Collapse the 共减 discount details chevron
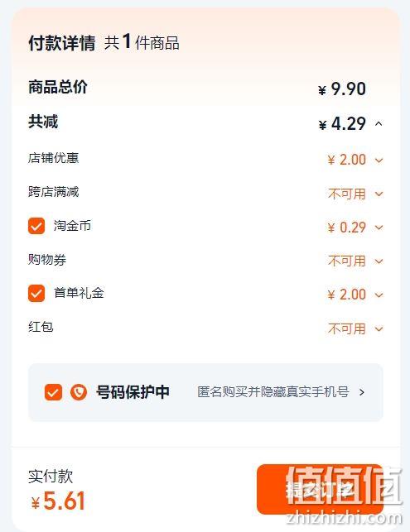410x532 pixels. coord(379,124)
